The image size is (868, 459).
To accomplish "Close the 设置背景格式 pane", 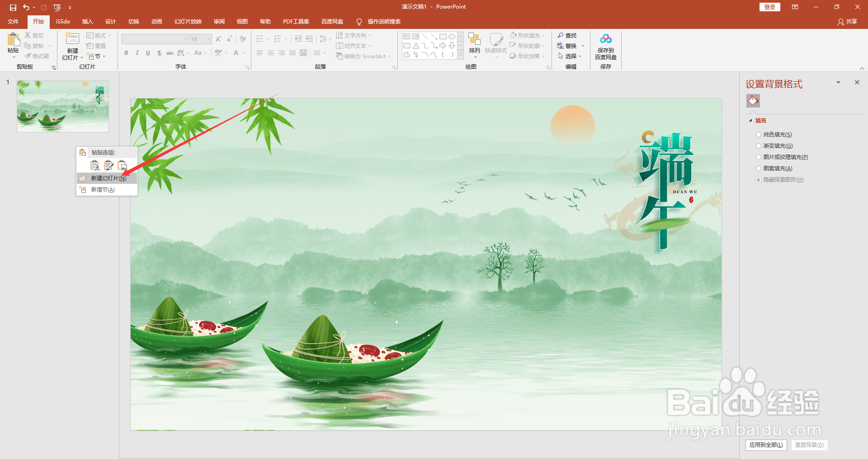I will click(x=857, y=83).
